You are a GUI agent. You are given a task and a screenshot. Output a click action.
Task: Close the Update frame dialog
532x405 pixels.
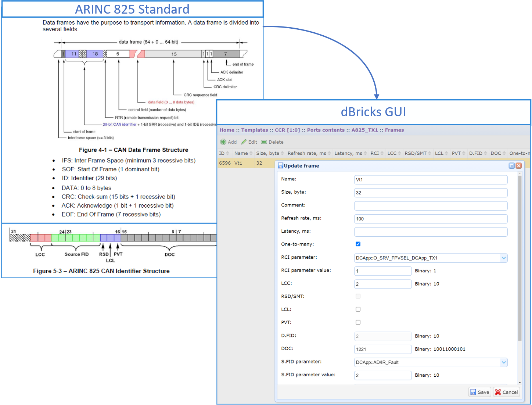click(x=519, y=166)
